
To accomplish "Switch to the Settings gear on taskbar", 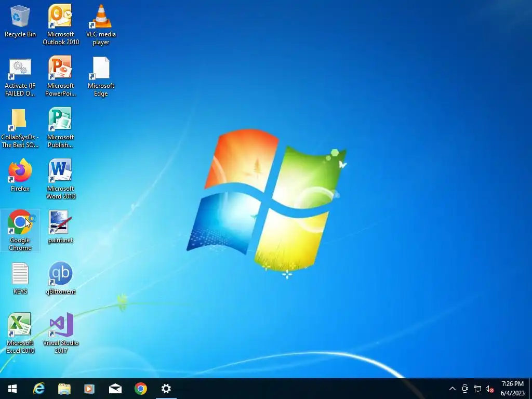I will coord(166,389).
